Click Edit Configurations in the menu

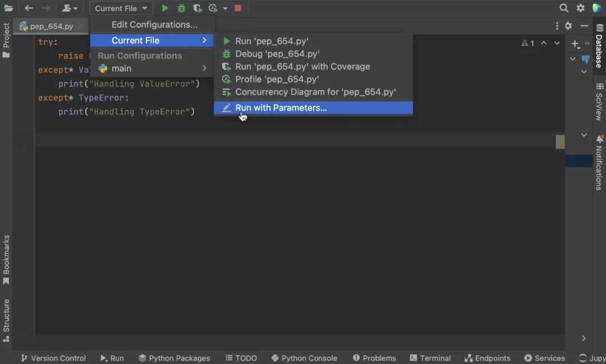155,25
